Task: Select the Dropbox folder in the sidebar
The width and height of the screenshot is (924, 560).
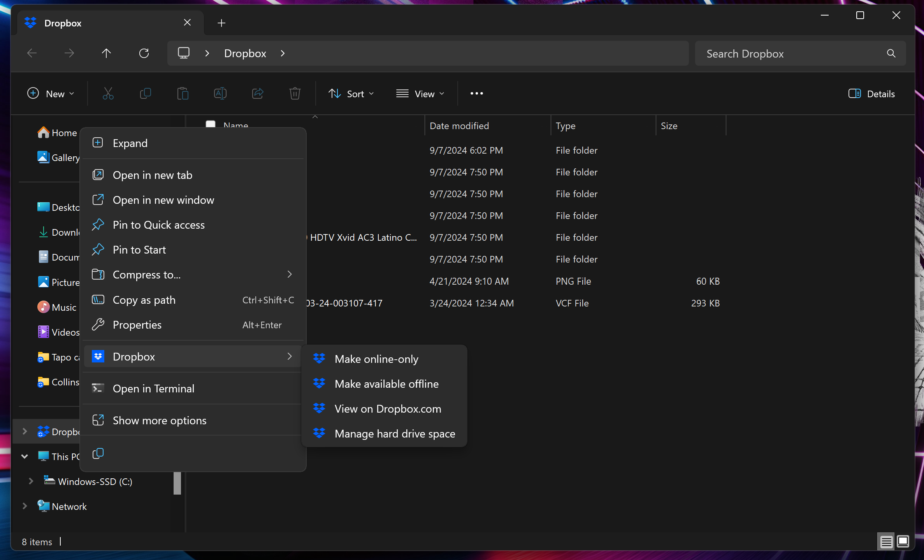Action: click(x=62, y=431)
